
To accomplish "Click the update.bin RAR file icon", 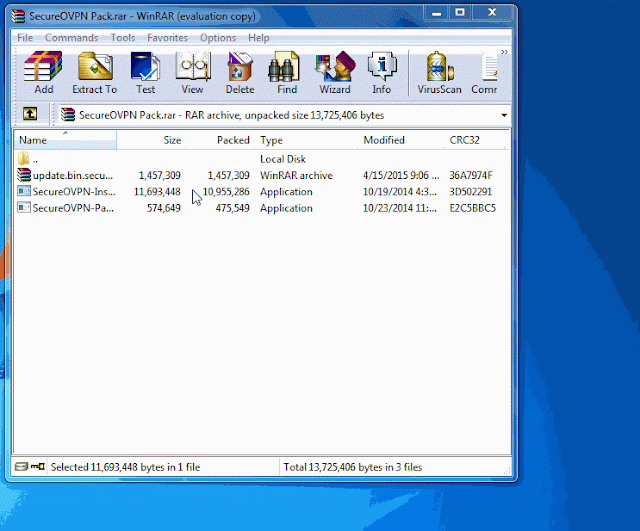I will [24, 175].
